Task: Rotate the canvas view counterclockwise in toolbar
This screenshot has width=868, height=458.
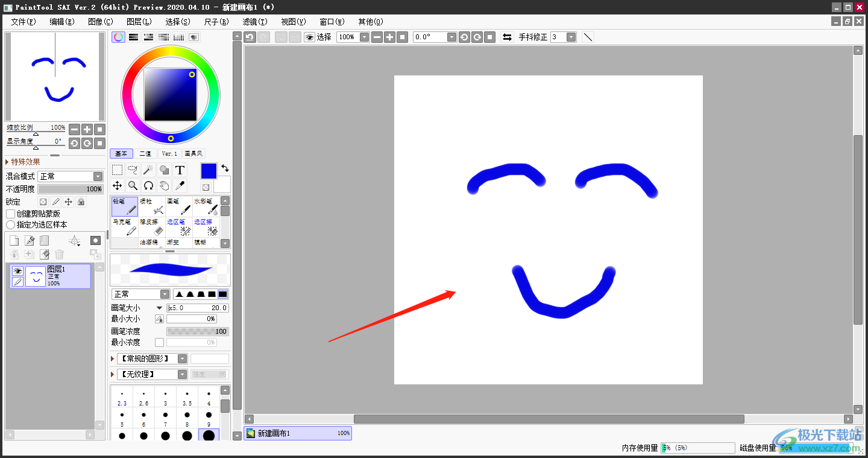Action: point(464,37)
